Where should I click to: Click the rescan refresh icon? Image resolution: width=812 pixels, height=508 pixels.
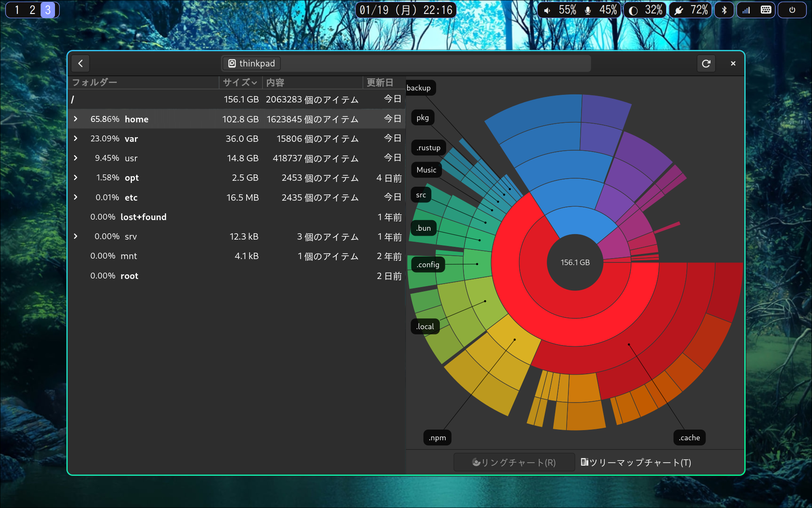(x=706, y=63)
